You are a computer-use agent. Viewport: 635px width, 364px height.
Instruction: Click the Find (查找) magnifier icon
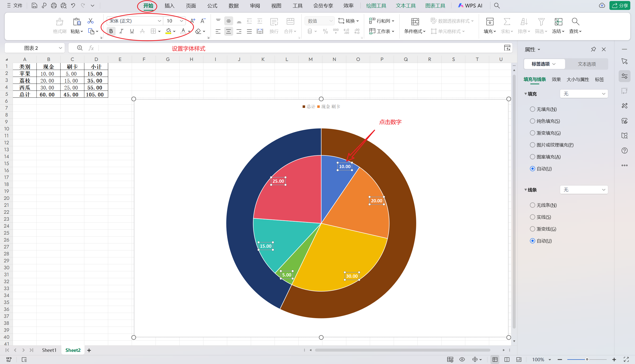pos(575,22)
